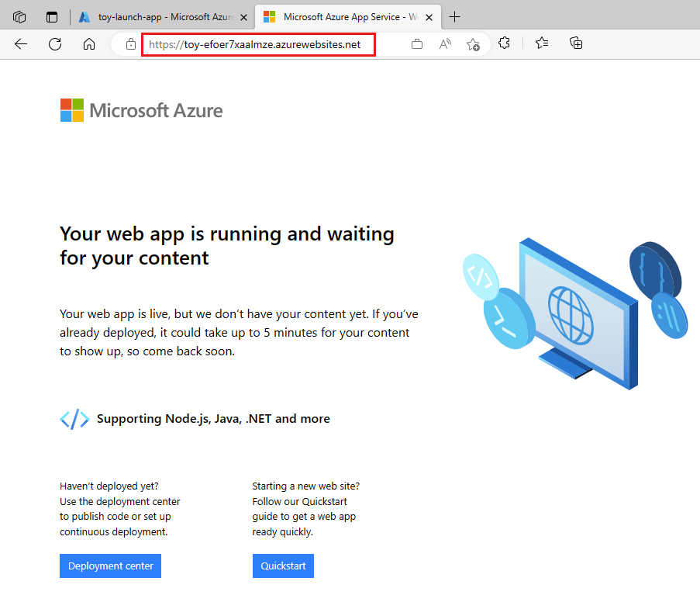The image size is (700, 609).
Task: Close the Microsoft Azure App Service tab
Action: (429, 17)
